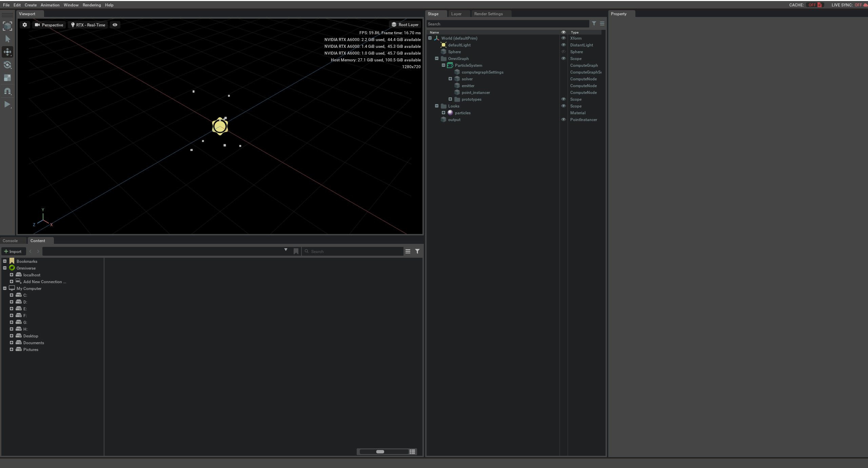Toggle the LIVE SYNC OFF indicator
Image resolution: width=868 pixels, height=468 pixels.
(x=861, y=5)
